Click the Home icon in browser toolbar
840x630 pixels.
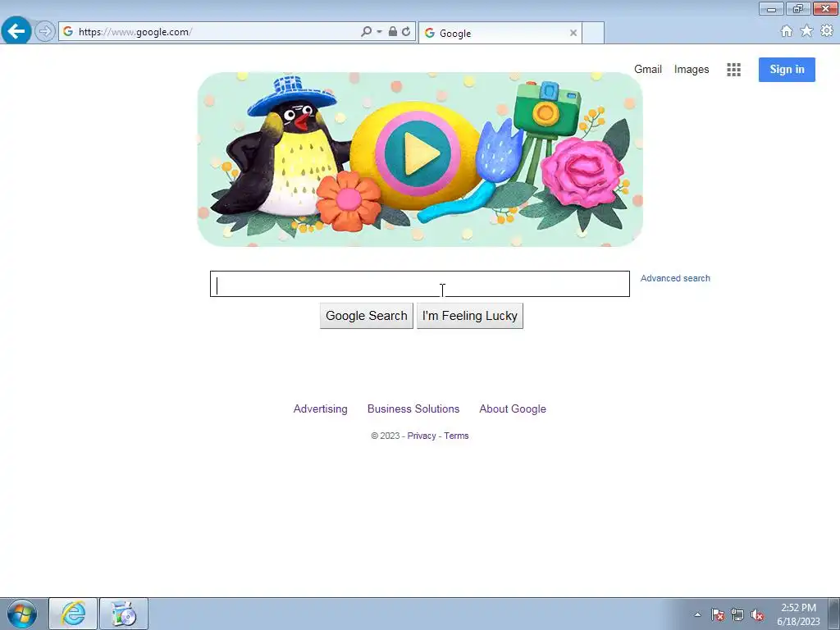pos(787,31)
